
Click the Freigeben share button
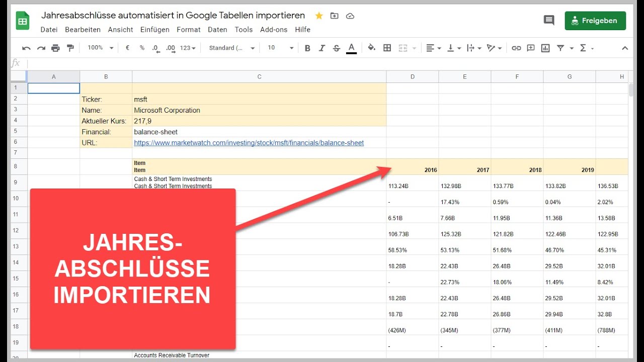pos(595,21)
